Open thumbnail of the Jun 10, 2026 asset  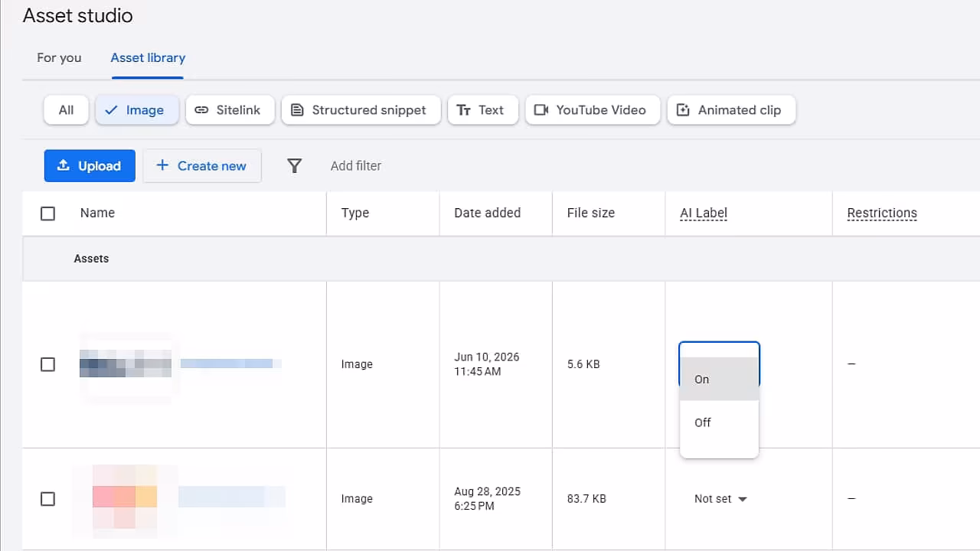click(126, 364)
